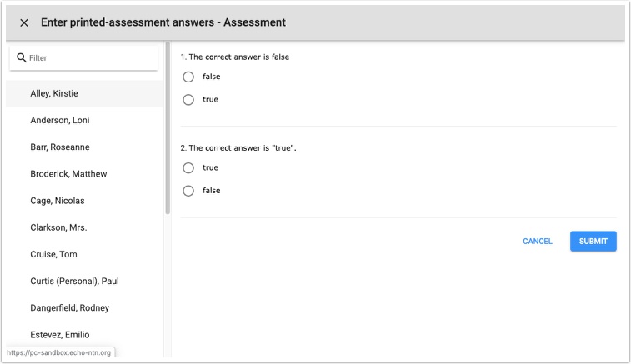Select student Anderson, Loni

(x=60, y=121)
